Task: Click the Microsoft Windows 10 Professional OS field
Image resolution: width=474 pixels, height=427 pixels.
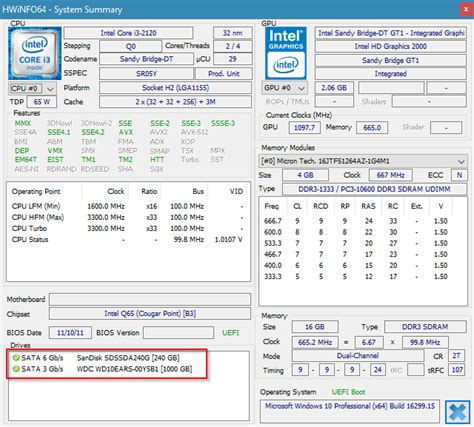Action: 350,411
